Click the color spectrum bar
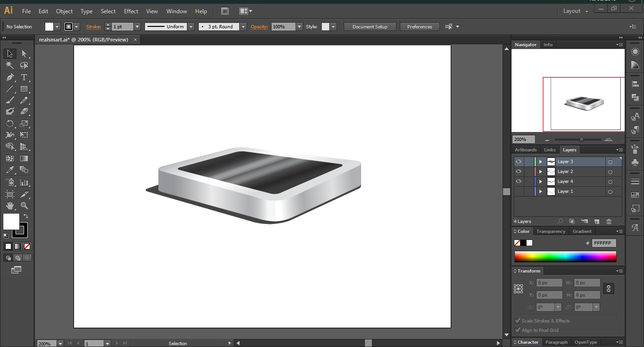Image resolution: width=644 pixels, height=347 pixels. click(565, 256)
